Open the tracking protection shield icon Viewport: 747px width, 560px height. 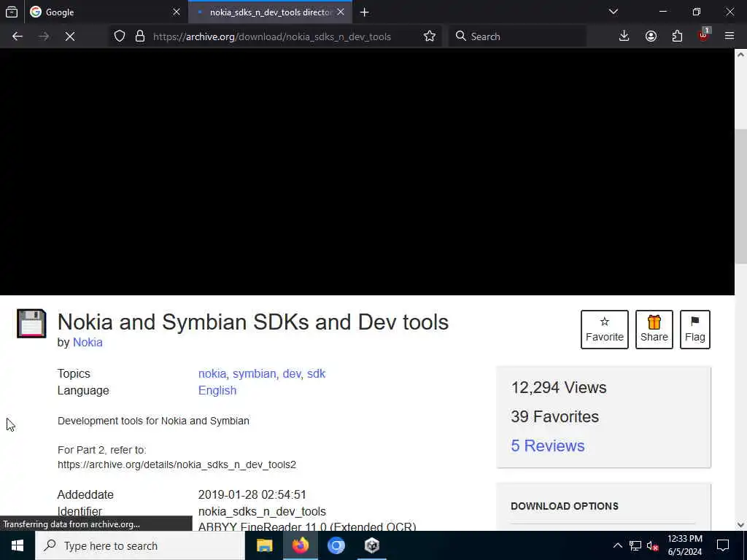pyautogui.click(x=120, y=36)
